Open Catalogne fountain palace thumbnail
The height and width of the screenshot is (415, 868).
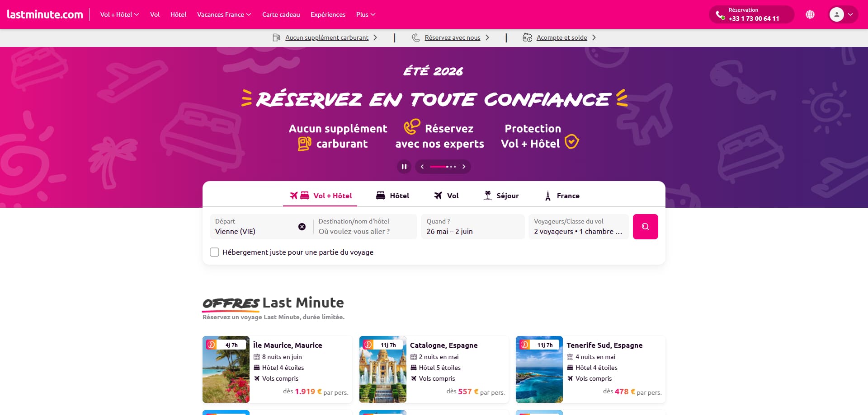click(383, 369)
